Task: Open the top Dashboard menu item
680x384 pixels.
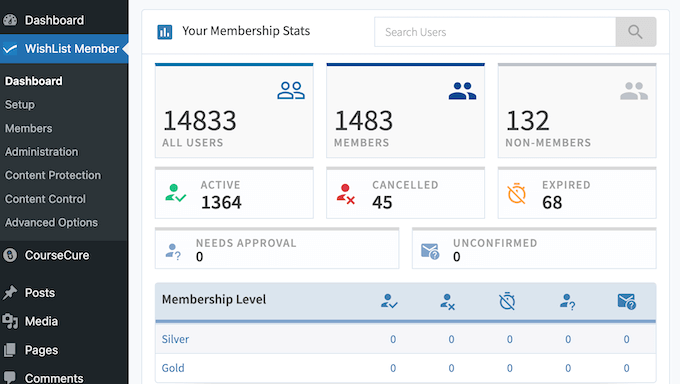Action: coord(64,20)
